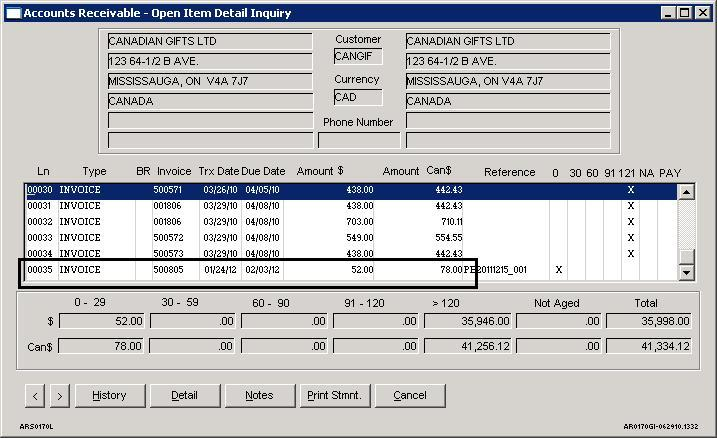Click invoice number 500573
The height and width of the screenshot is (438, 717).
[168, 254]
